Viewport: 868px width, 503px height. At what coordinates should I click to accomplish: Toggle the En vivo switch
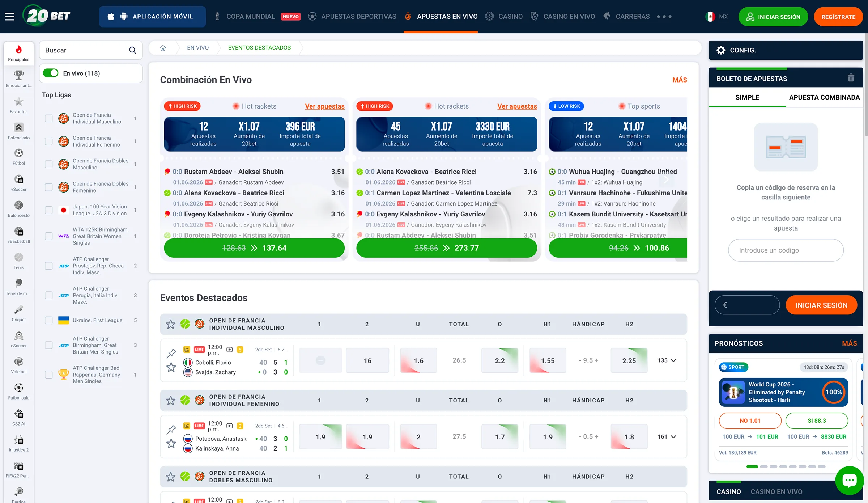tap(51, 73)
